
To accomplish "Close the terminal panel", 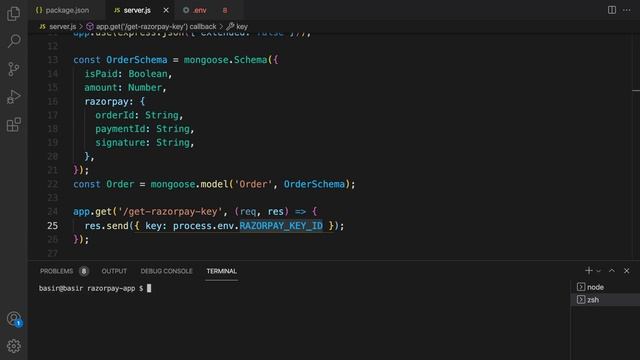I will (x=627, y=271).
